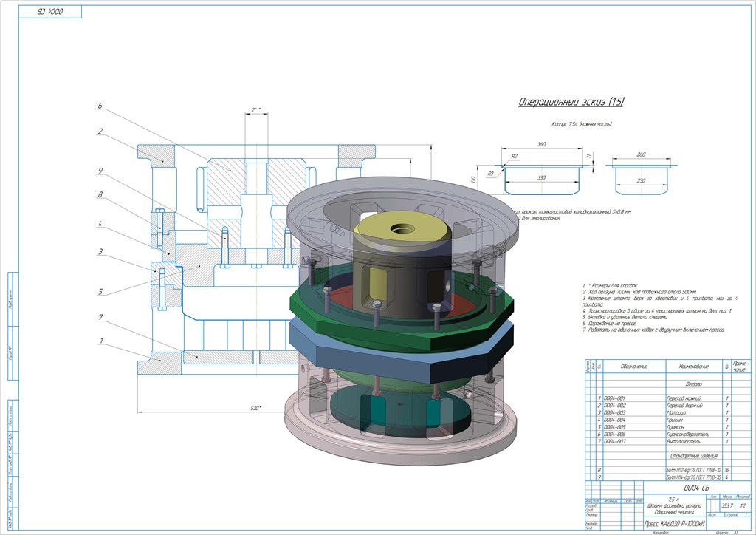756x535 pixels.
Task: Click the 'Стандартные изделия' heading
Action: point(693,456)
